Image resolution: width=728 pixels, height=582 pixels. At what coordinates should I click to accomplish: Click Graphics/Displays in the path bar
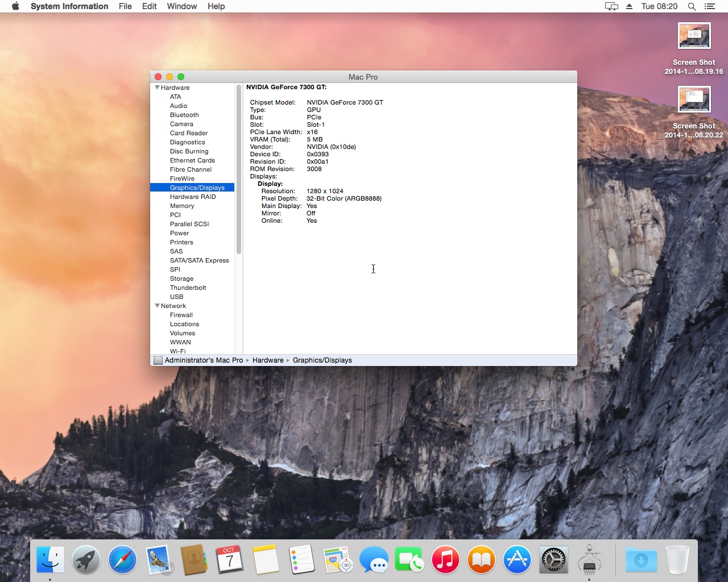(322, 360)
